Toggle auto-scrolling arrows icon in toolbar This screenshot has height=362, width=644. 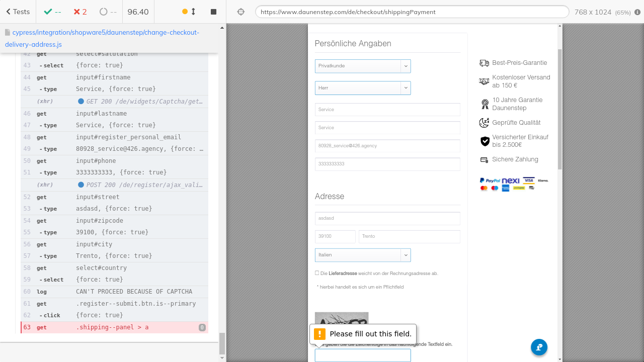tap(193, 12)
